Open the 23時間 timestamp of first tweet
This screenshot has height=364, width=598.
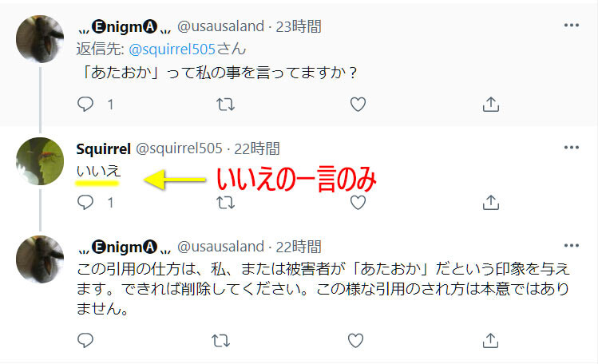point(299,26)
